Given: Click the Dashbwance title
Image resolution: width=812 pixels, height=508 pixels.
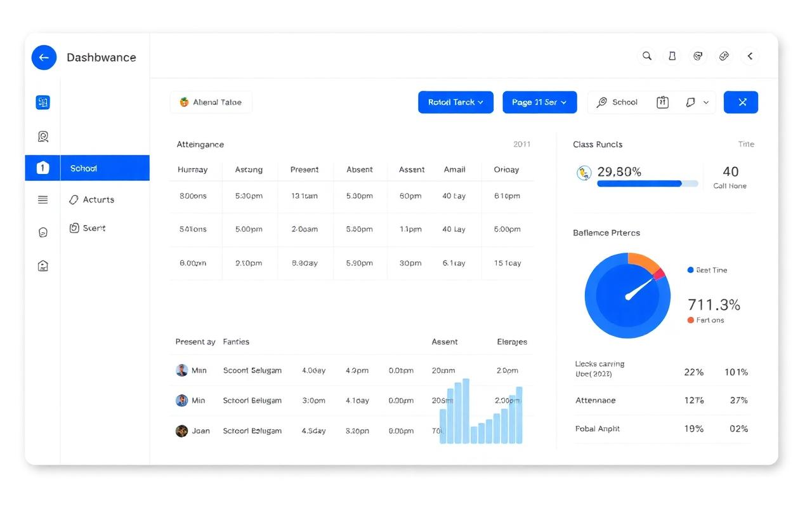Looking at the screenshot, I should (101, 57).
